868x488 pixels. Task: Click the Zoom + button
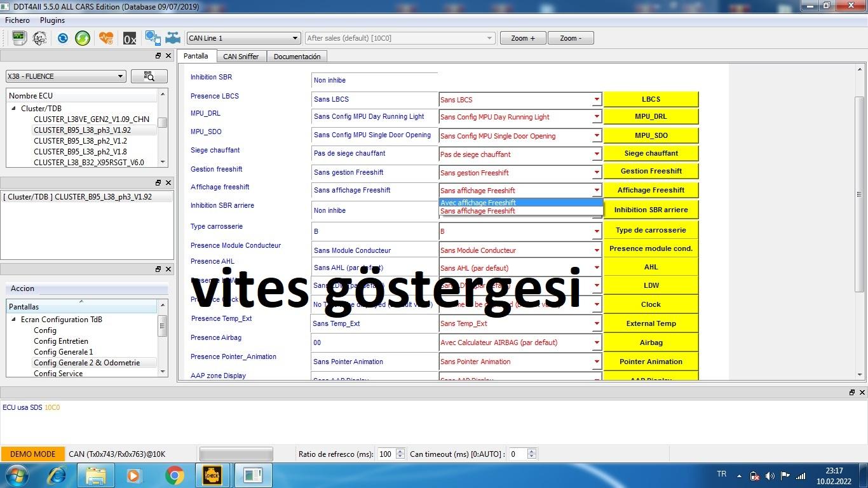click(x=522, y=38)
